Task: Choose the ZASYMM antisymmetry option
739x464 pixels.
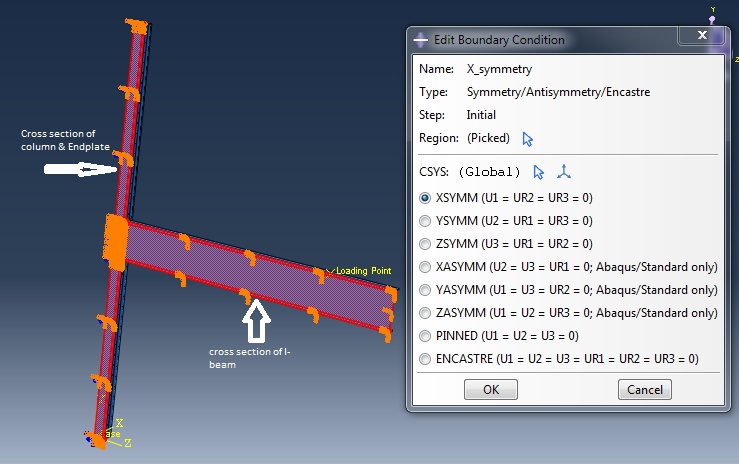Action: click(x=425, y=313)
